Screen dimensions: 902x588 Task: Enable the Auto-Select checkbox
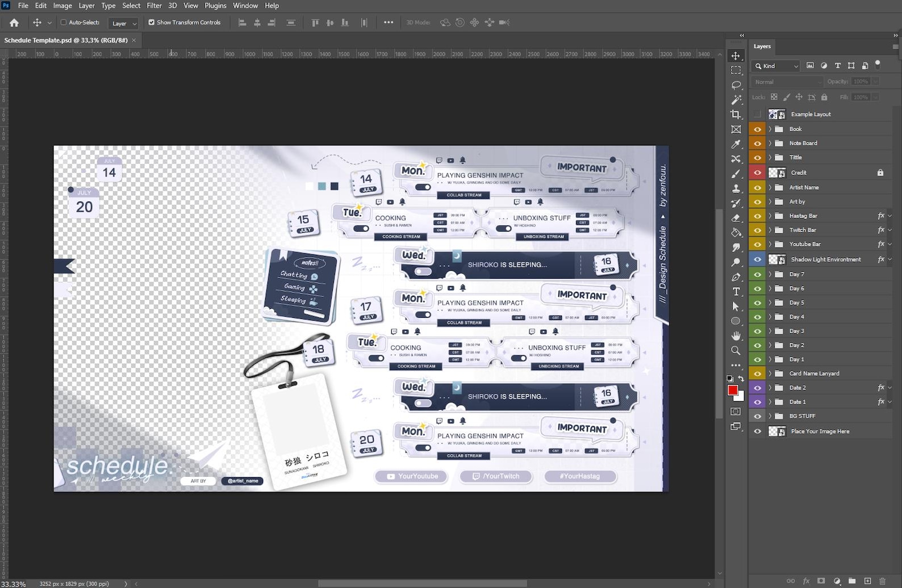(x=64, y=23)
